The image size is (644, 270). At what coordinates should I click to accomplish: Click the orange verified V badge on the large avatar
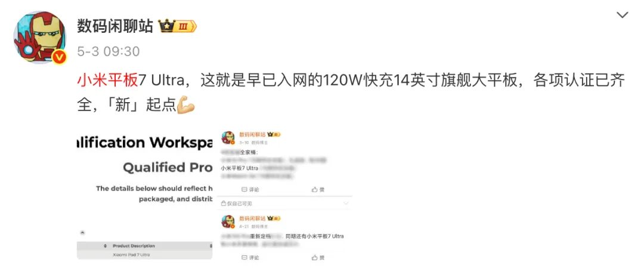click(x=60, y=56)
